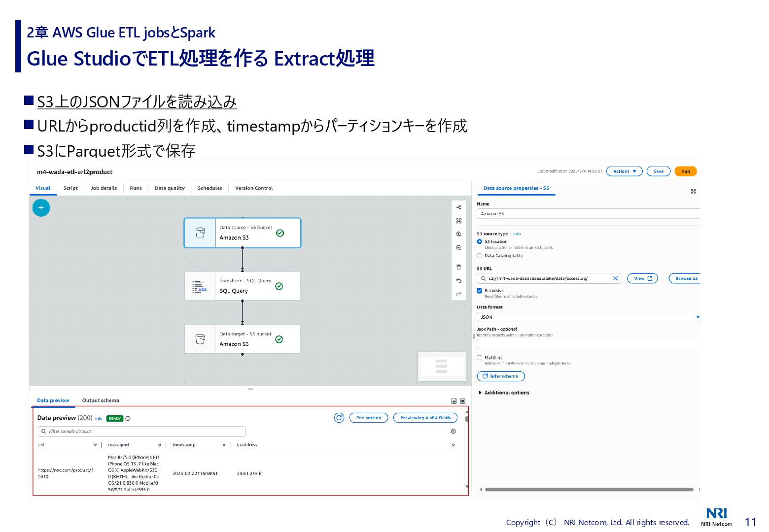Viewport: 769px width, 532px height.
Task: Click the S3 URL input field
Action: [x=549, y=278]
